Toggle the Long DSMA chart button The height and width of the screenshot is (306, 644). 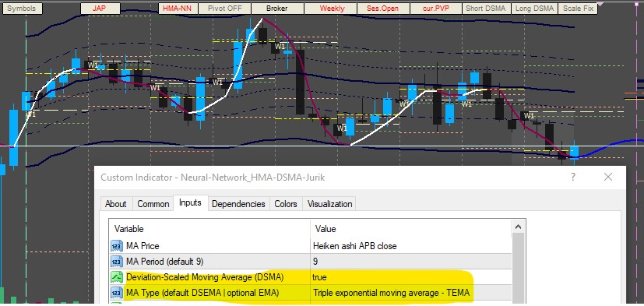click(534, 9)
